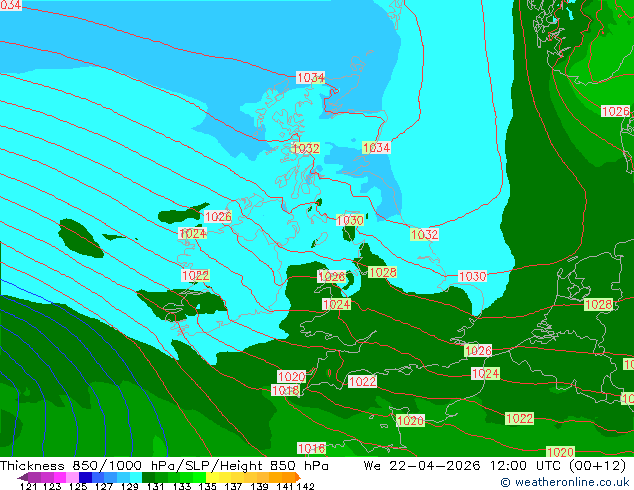Click the weatheronline.co.uk copyright link

pyautogui.click(x=565, y=482)
